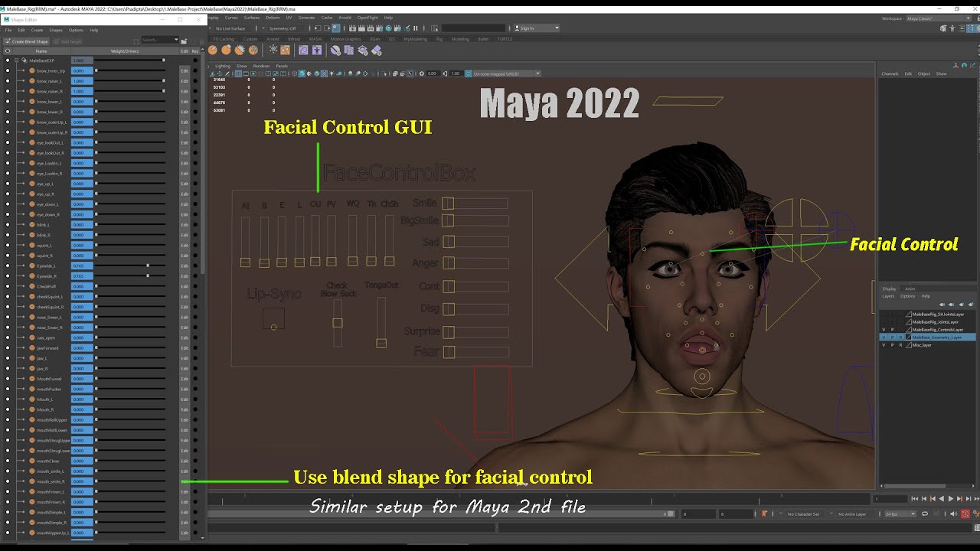Click the Edit button for mouth_smile_L
This screenshot has height=551, width=980.
tap(185, 471)
